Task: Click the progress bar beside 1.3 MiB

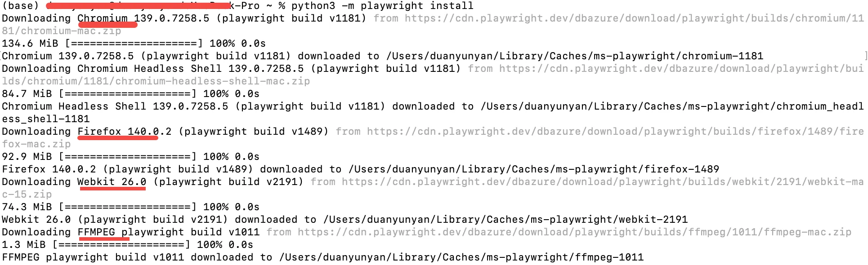Action: point(121,245)
